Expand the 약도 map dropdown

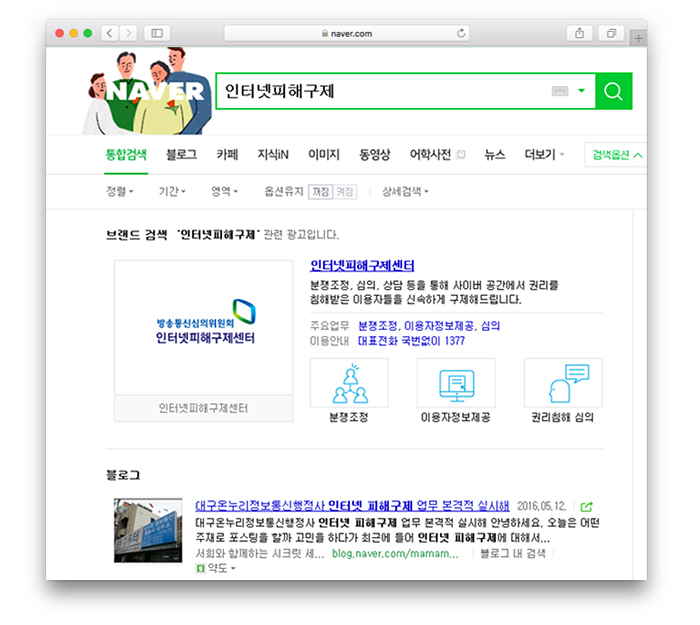(216, 568)
